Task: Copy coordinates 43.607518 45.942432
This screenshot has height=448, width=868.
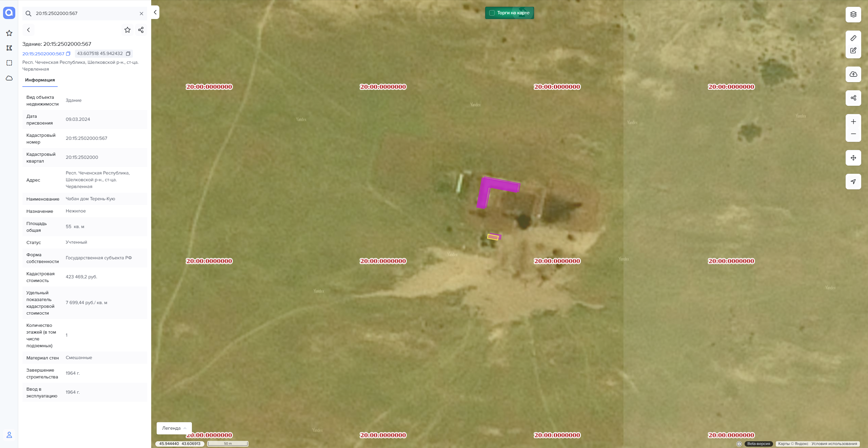Action: coord(128,54)
